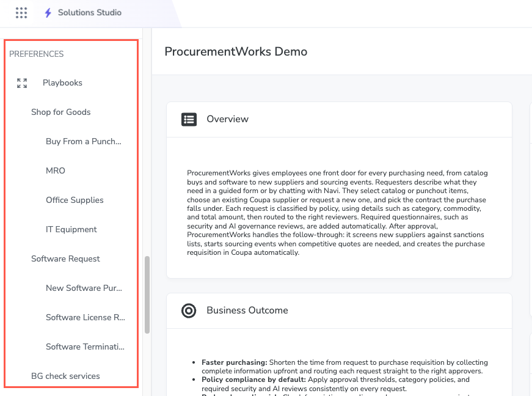Select the Buy From a Punch... item
The width and height of the screenshot is (532, 396).
[84, 142]
